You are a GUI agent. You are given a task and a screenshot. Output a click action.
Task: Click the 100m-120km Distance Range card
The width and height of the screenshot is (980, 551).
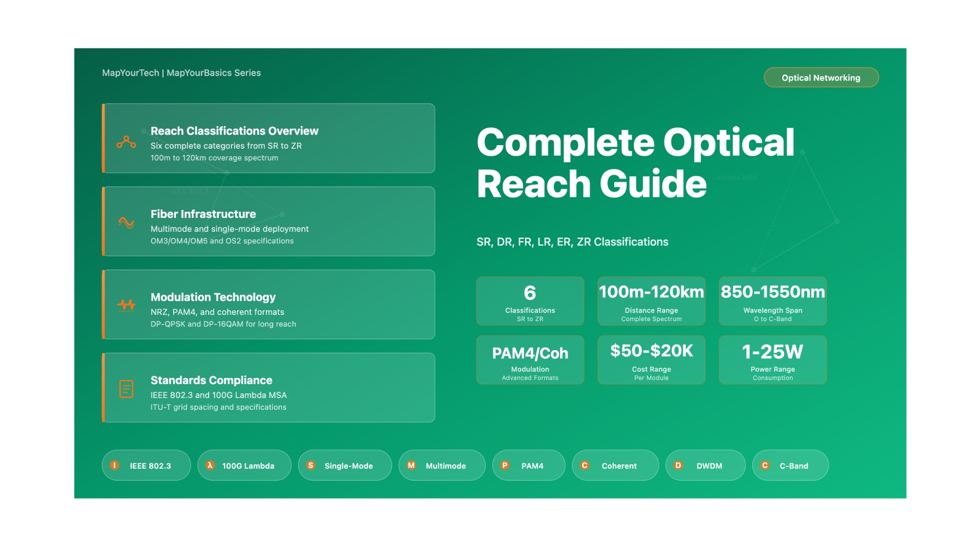tap(651, 301)
